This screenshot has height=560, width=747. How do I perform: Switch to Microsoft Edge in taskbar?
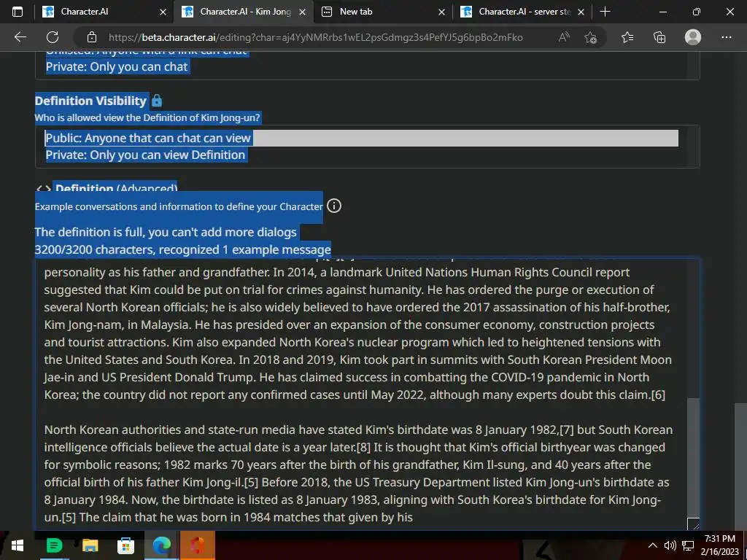161,545
